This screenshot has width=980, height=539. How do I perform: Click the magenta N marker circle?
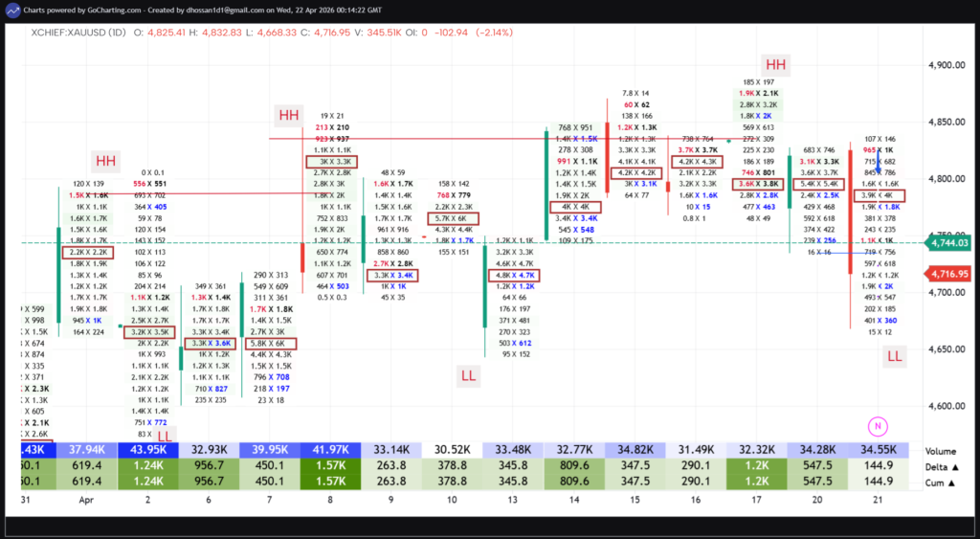click(x=877, y=426)
